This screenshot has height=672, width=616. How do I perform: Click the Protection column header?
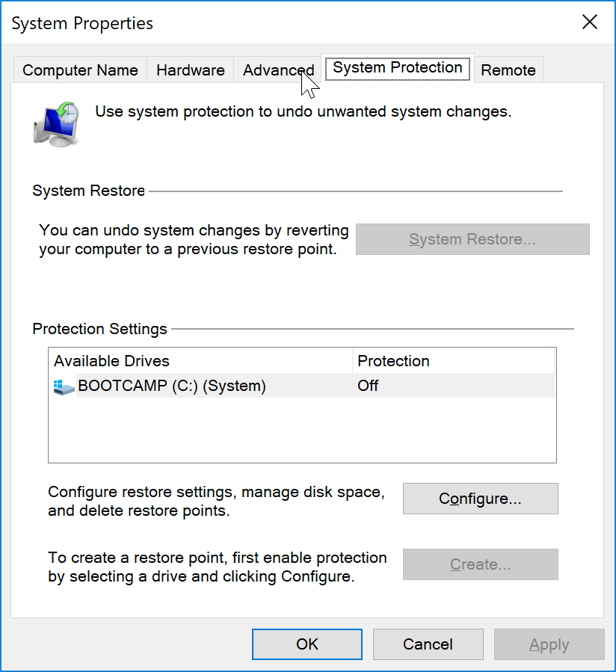pos(392,360)
